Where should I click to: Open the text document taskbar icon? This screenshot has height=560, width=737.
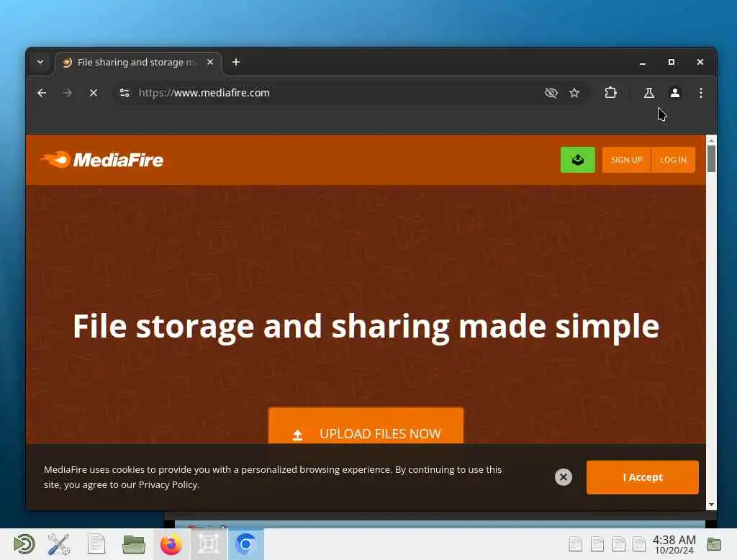pyautogui.click(x=96, y=544)
